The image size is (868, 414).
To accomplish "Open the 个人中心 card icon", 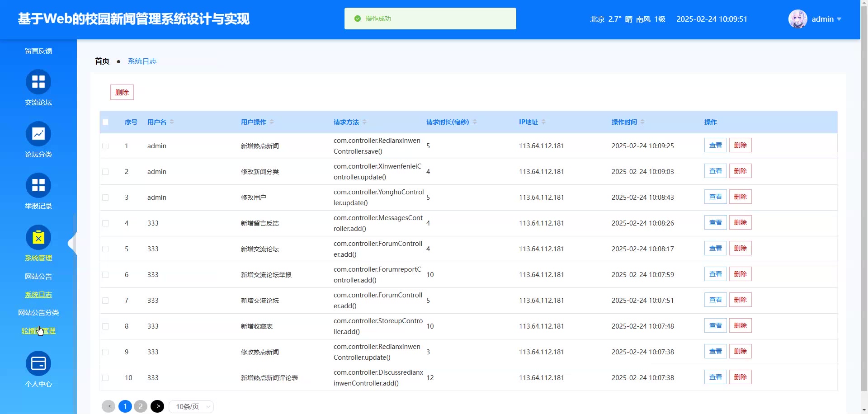I will (x=38, y=363).
